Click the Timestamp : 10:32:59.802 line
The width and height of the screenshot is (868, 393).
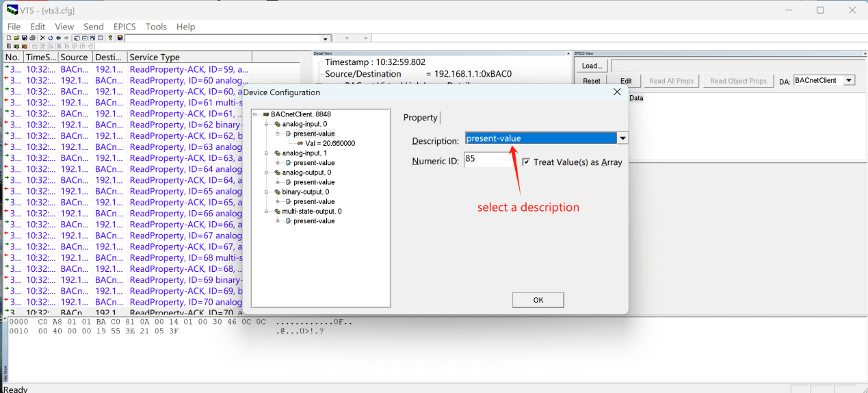(x=375, y=62)
